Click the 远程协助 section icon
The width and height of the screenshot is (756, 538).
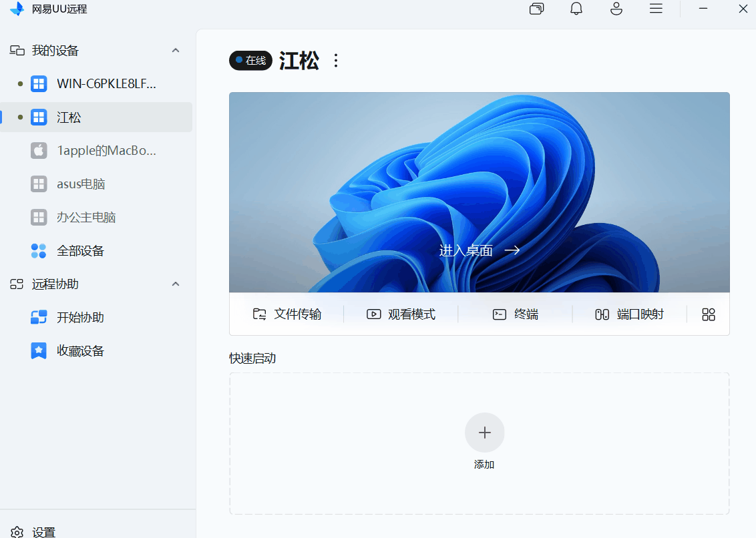[17, 284]
